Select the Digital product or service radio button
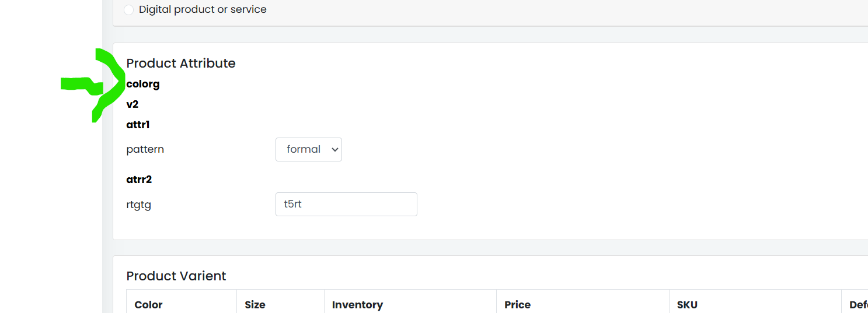 click(x=129, y=10)
